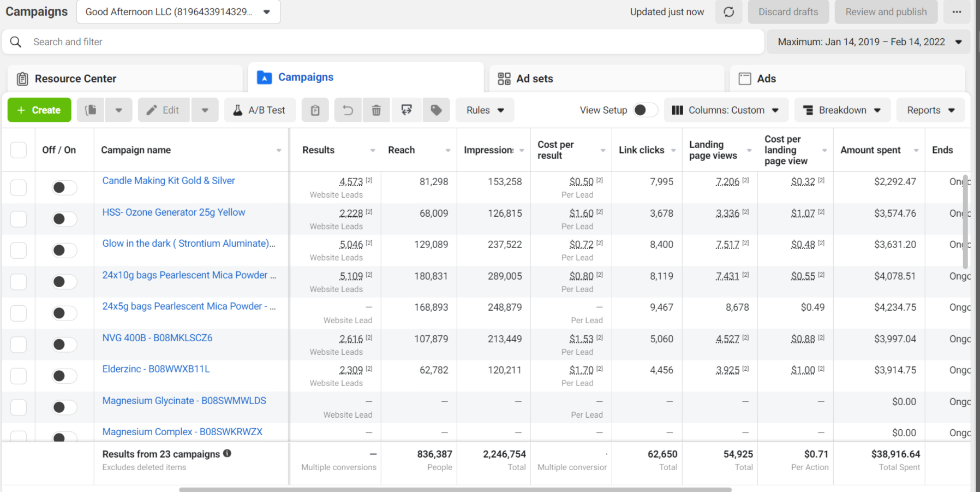Click the export/share icon in toolbar
Screen dimensions: 980x492
pos(407,110)
